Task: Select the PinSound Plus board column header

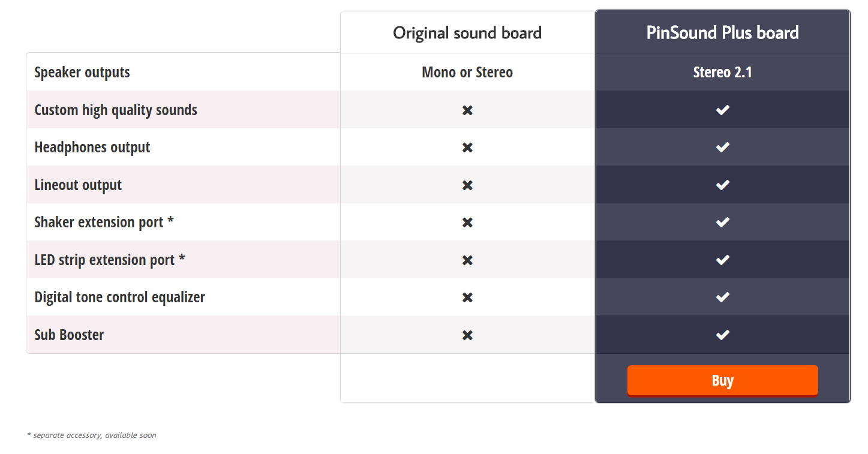Action: pos(722,32)
